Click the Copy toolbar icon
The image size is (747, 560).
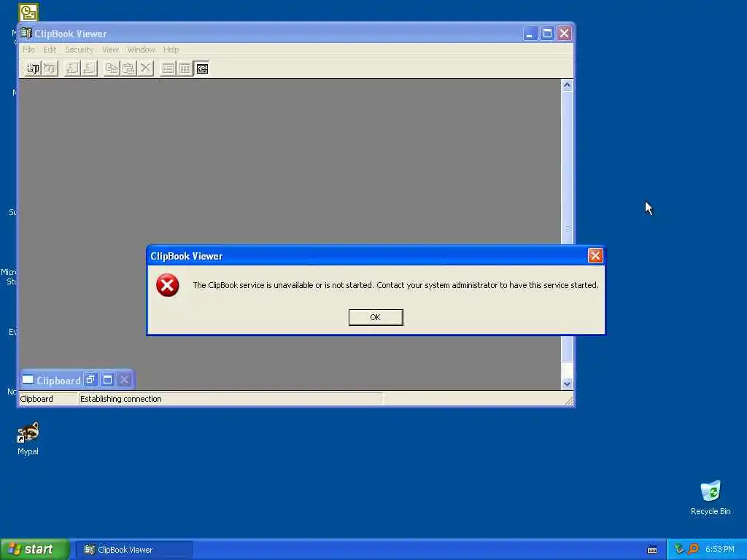pyautogui.click(x=112, y=69)
